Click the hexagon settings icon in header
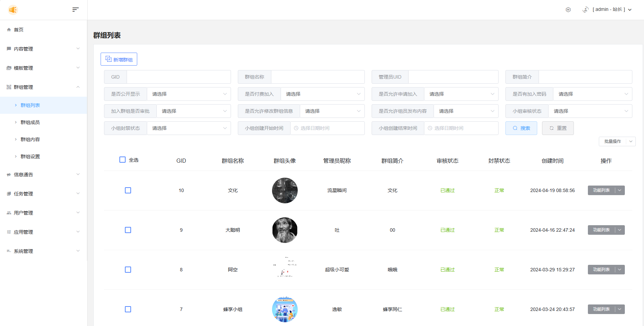The height and width of the screenshot is (326, 644). [568, 10]
